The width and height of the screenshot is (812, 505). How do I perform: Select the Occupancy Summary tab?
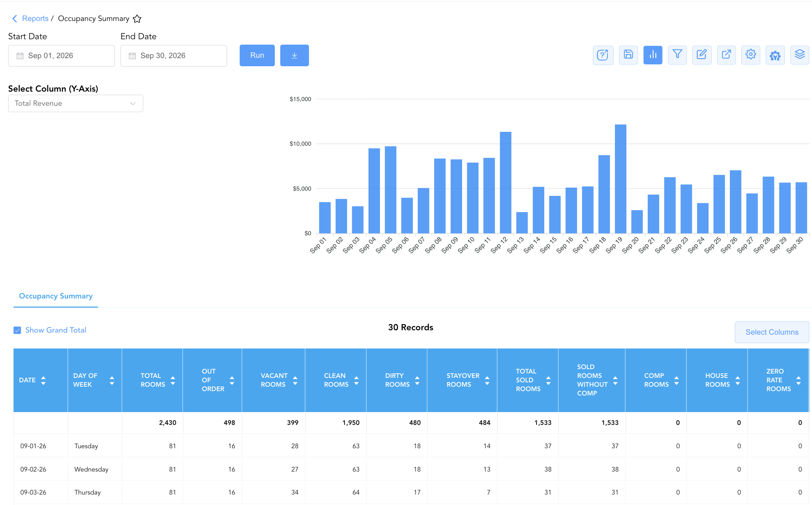point(56,296)
